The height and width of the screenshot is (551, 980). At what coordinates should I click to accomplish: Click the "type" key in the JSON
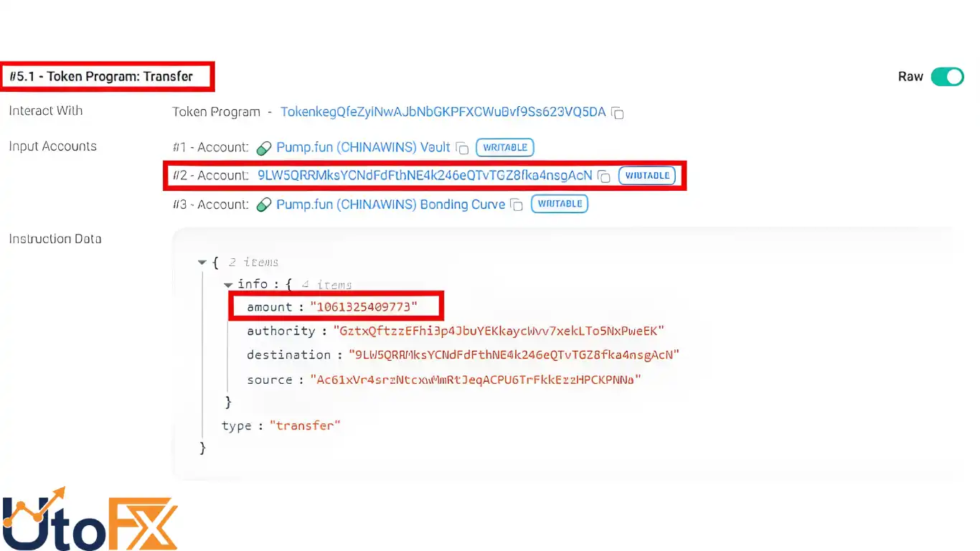click(237, 425)
